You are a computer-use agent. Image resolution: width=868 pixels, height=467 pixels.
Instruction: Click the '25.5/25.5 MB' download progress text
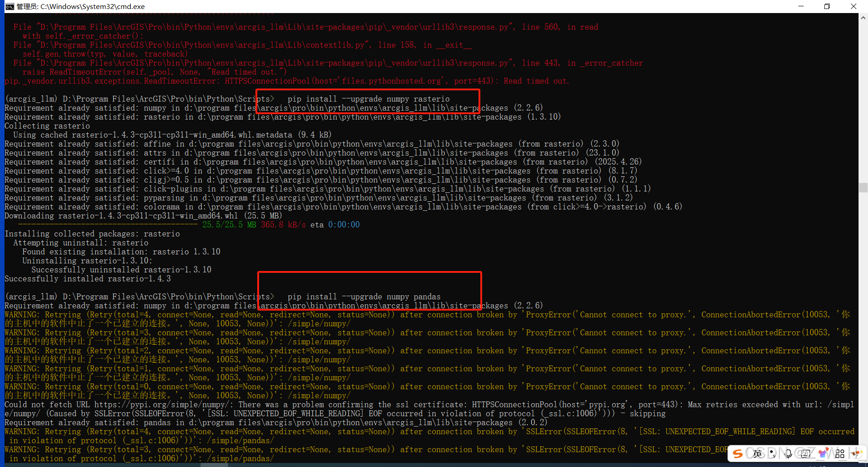(x=229, y=225)
